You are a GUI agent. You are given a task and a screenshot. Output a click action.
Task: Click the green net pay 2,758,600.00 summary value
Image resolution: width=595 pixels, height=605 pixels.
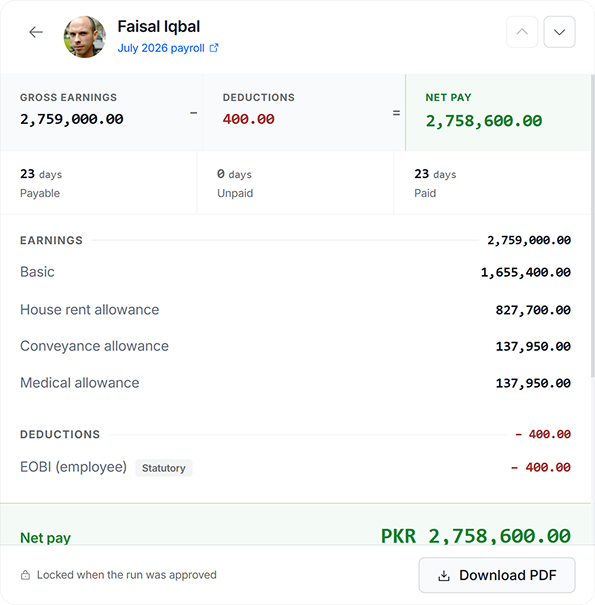click(484, 121)
